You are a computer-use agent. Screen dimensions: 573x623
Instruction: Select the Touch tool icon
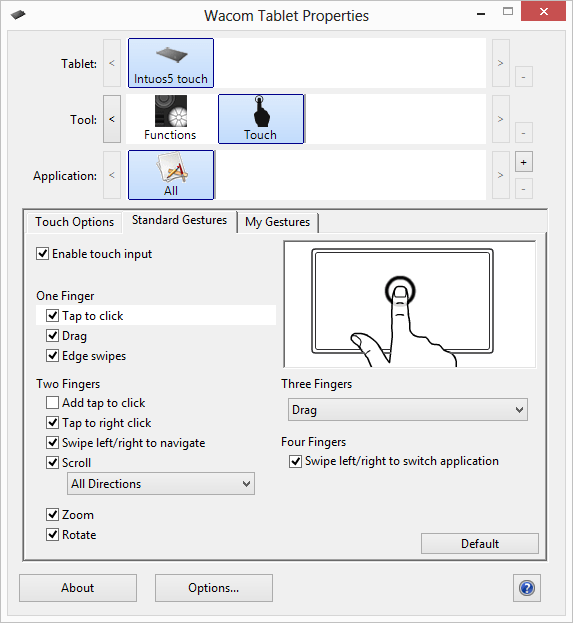click(261, 119)
